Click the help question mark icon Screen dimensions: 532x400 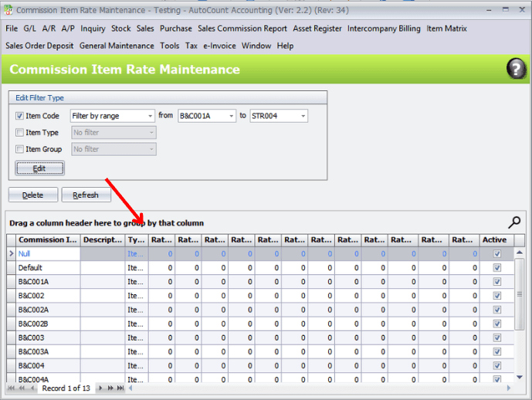pos(516,69)
